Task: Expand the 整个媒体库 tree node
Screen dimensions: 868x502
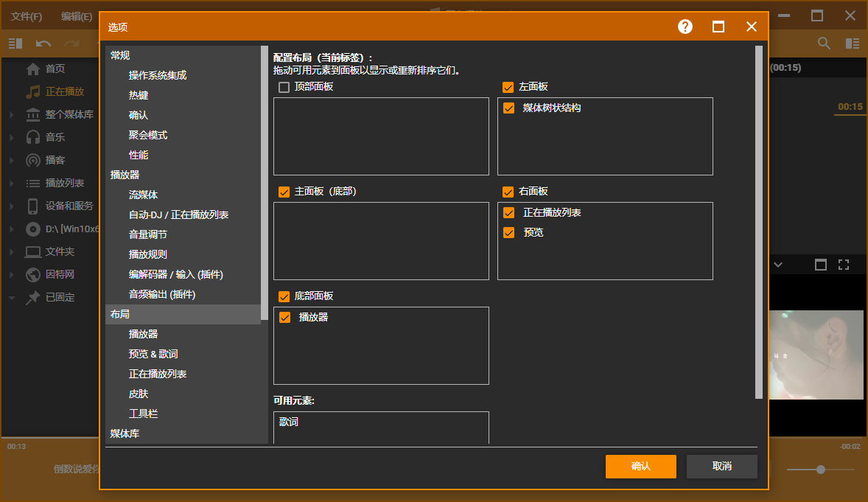Action: click(12, 115)
